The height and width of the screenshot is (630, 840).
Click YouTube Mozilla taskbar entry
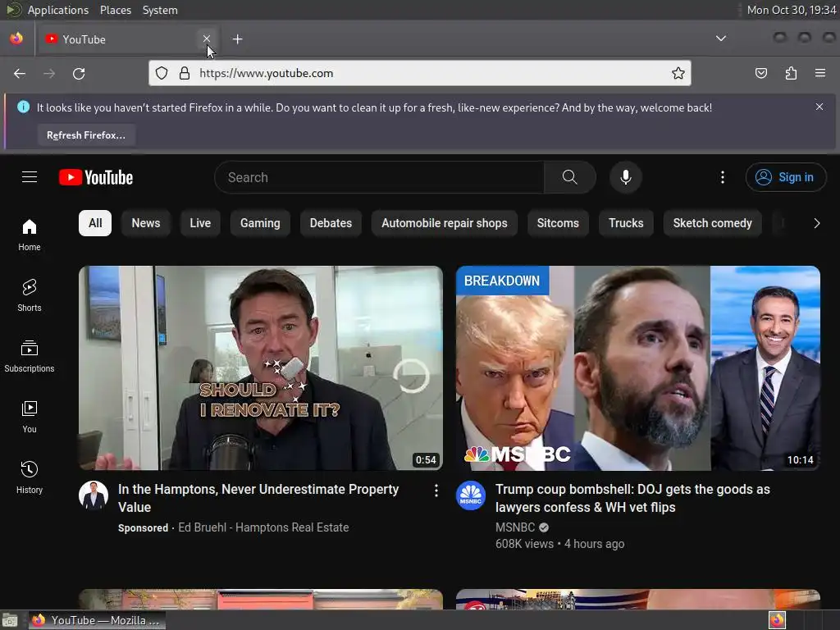pos(97,620)
